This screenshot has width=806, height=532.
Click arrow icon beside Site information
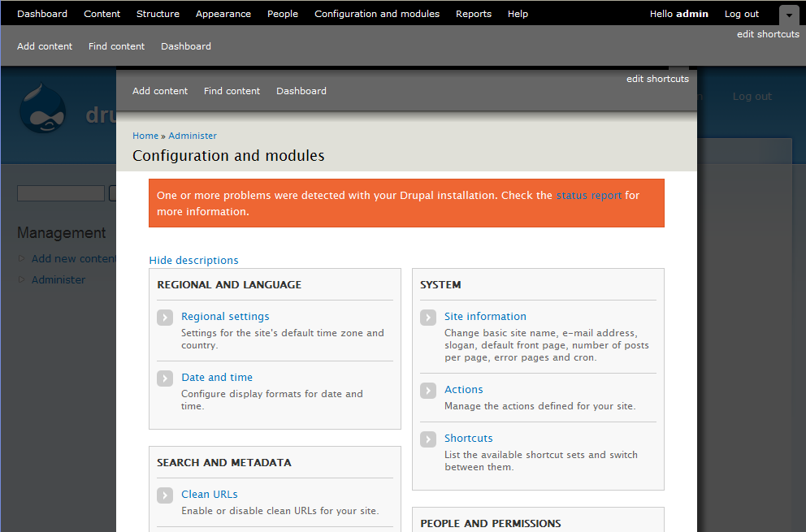(428, 318)
